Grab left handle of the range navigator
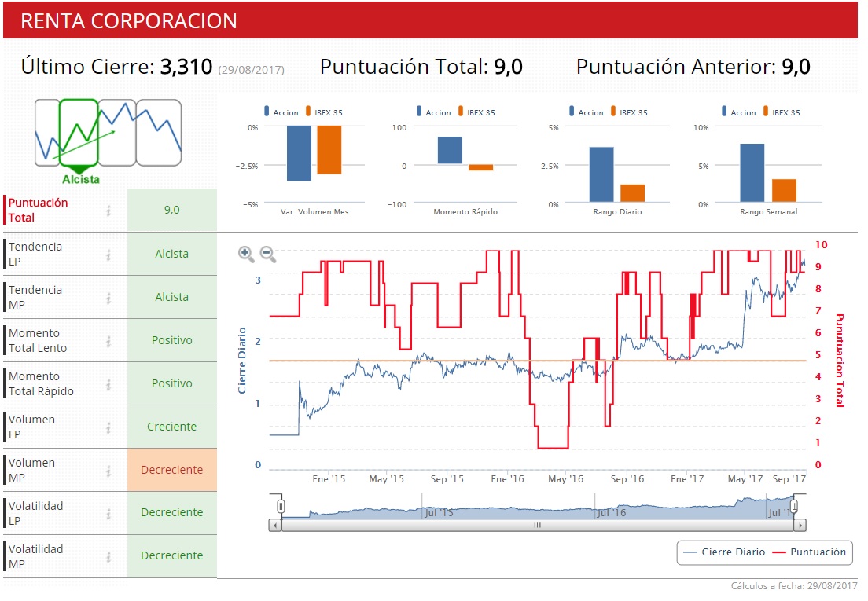Viewport: 868px width, 601px height. click(x=281, y=506)
